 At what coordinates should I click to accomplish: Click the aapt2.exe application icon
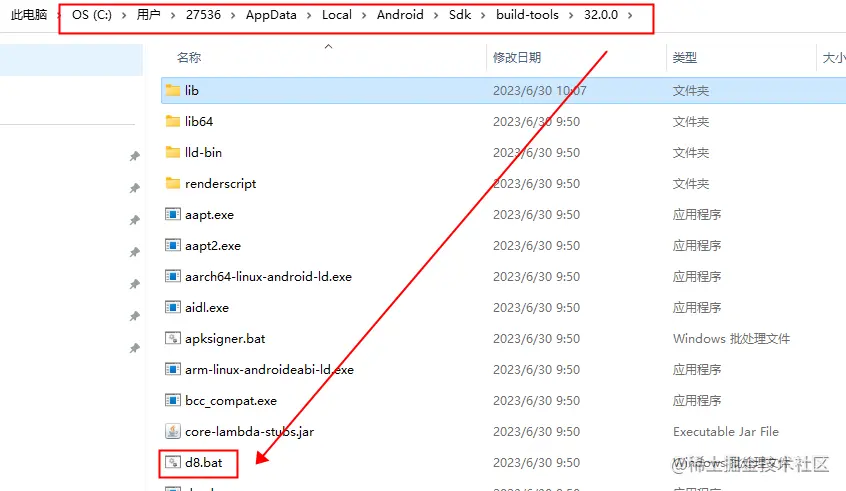coord(173,246)
